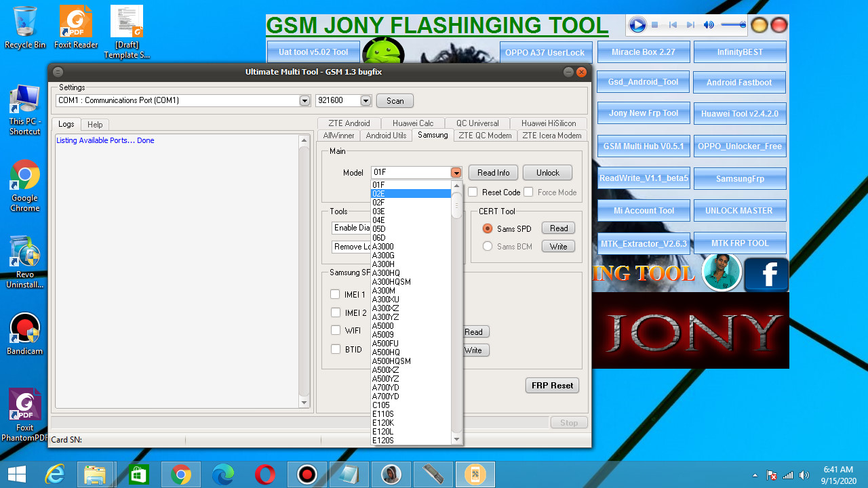
Task: Launch Miracle Box 2.27 from Jony tool
Action: pos(644,52)
